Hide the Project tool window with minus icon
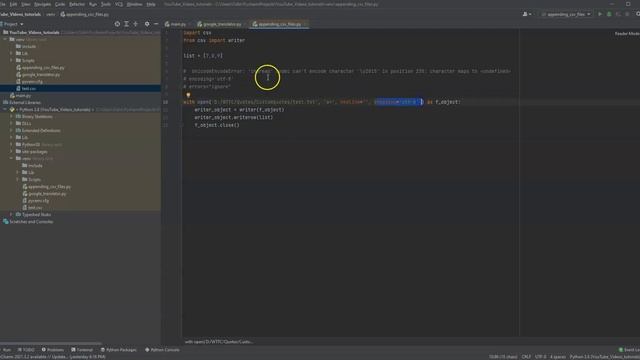Viewport: 640px width, 360px height. [156, 24]
